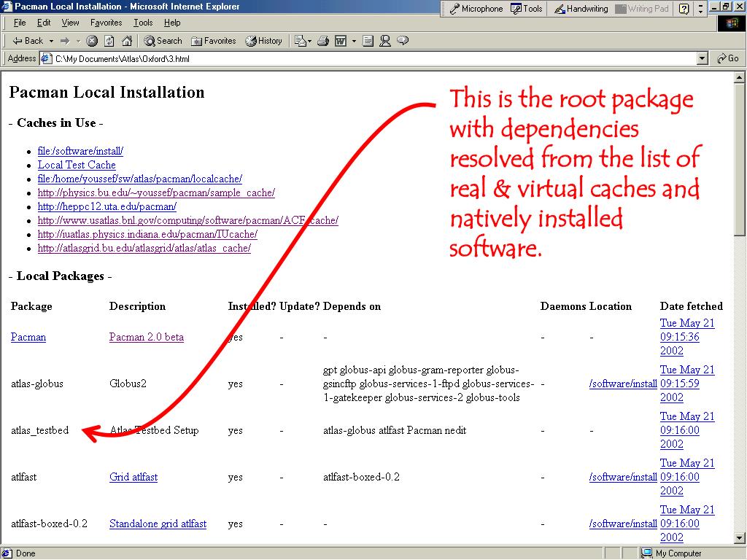Image resolution: width=747 pixels, height=560 pixels.
Task: Open the Pacman 2.0 beta description link
Action: coord(146,337)
